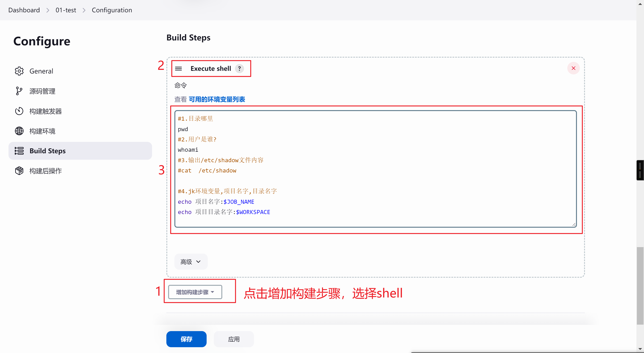Click the build triggers clock icon
Image resolution: width=644 pixels, height=353 pixels.
(19, 111)
